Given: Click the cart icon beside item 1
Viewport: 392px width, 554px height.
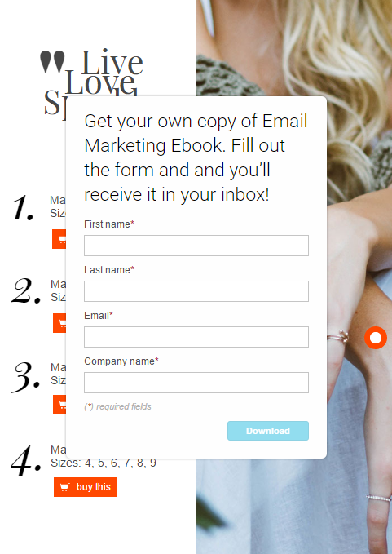Looking at the screenshot, I should (59, 239).
